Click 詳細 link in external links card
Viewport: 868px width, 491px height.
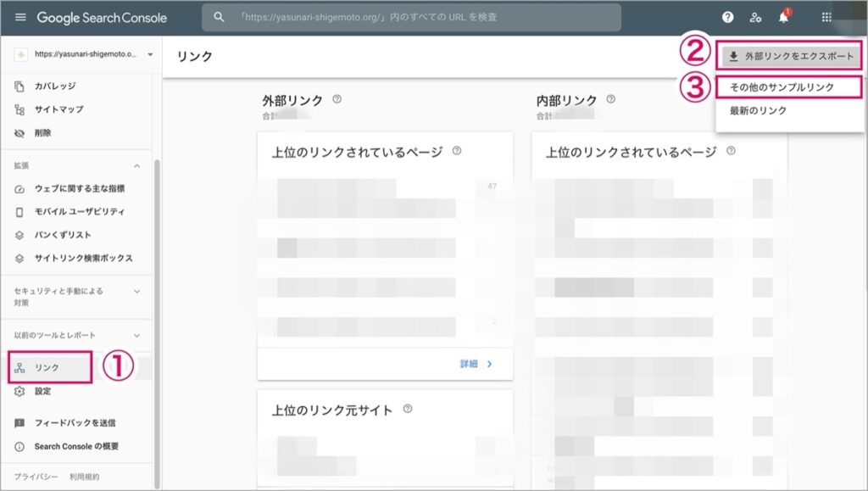(468, 365)
